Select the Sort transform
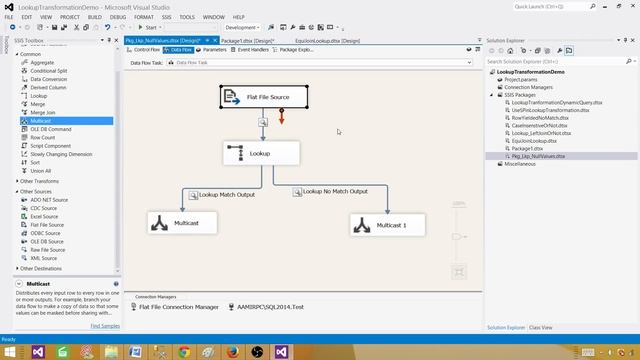640x360 pixels. [35, 162]
